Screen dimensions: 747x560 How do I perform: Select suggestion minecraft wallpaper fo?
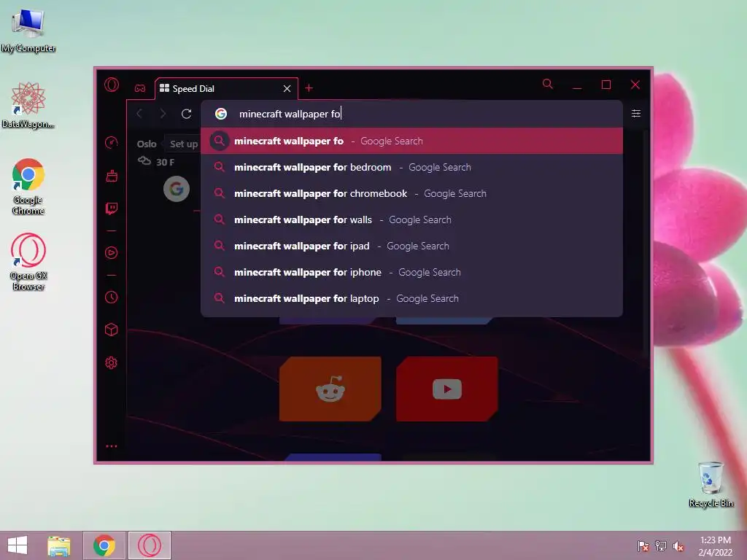(411, 141)
